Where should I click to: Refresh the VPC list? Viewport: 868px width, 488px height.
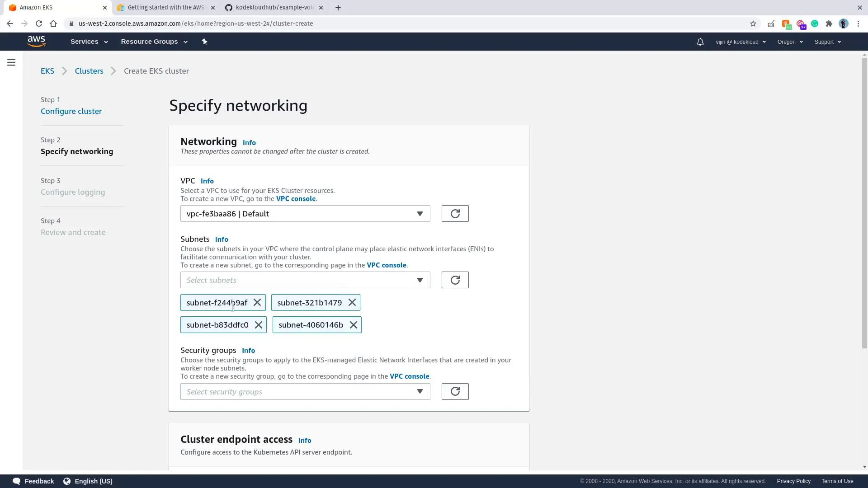(x=455, y=213)
